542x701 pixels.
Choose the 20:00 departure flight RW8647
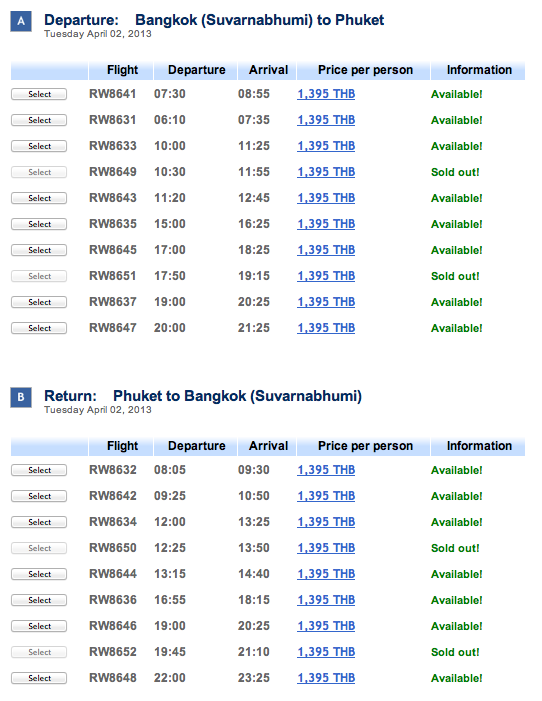39,328
